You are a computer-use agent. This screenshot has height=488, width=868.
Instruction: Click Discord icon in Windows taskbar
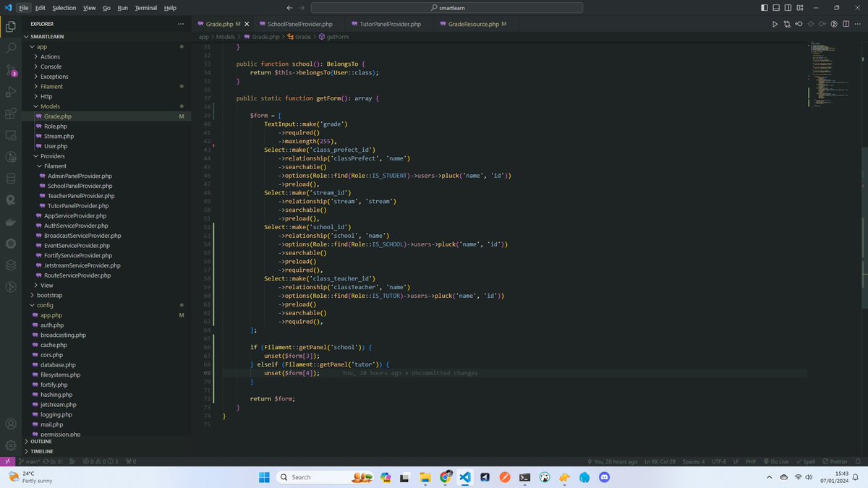605,477
